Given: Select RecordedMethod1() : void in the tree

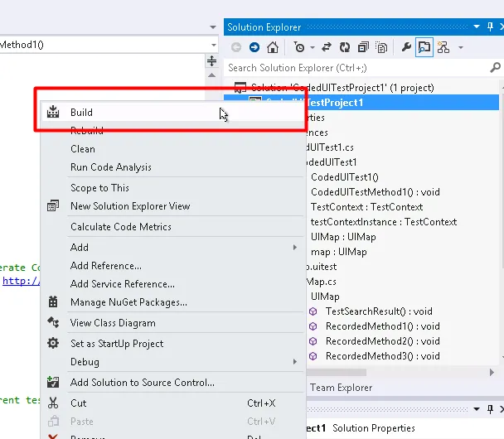Looking at the screenshot, I should [382, 326].
